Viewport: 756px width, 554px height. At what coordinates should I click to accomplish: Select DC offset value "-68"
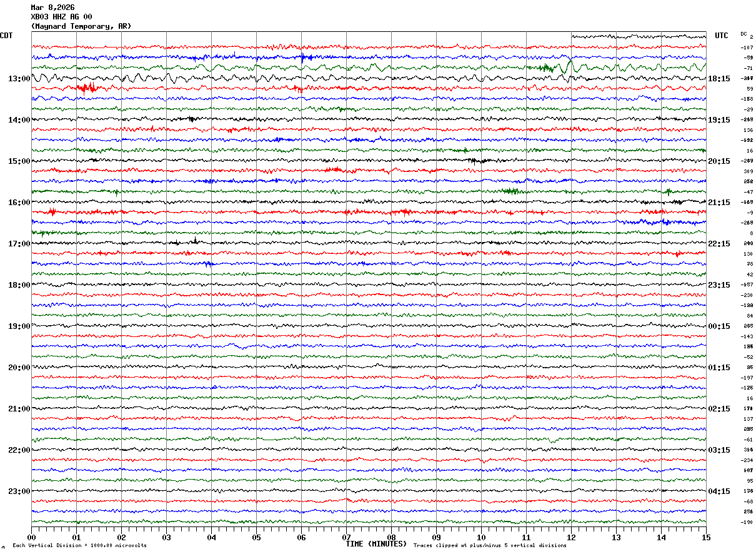(749, 501)
